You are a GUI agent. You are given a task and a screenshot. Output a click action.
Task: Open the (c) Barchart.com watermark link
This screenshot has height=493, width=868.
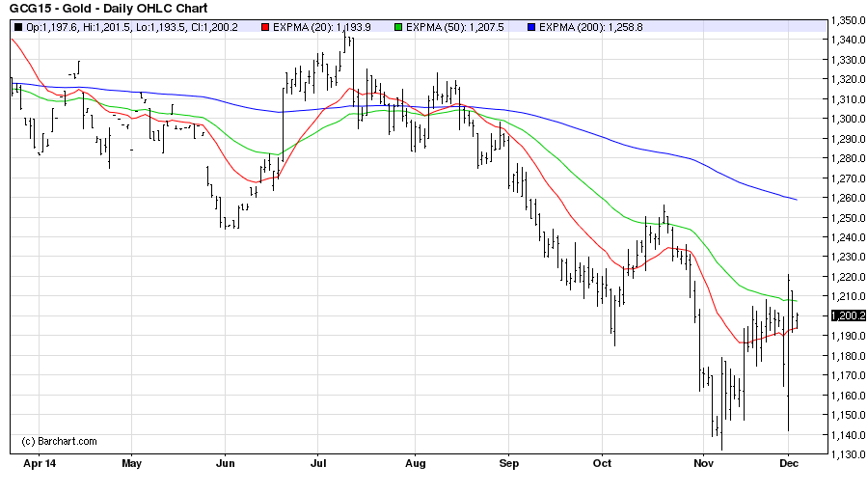coord(59,441)
